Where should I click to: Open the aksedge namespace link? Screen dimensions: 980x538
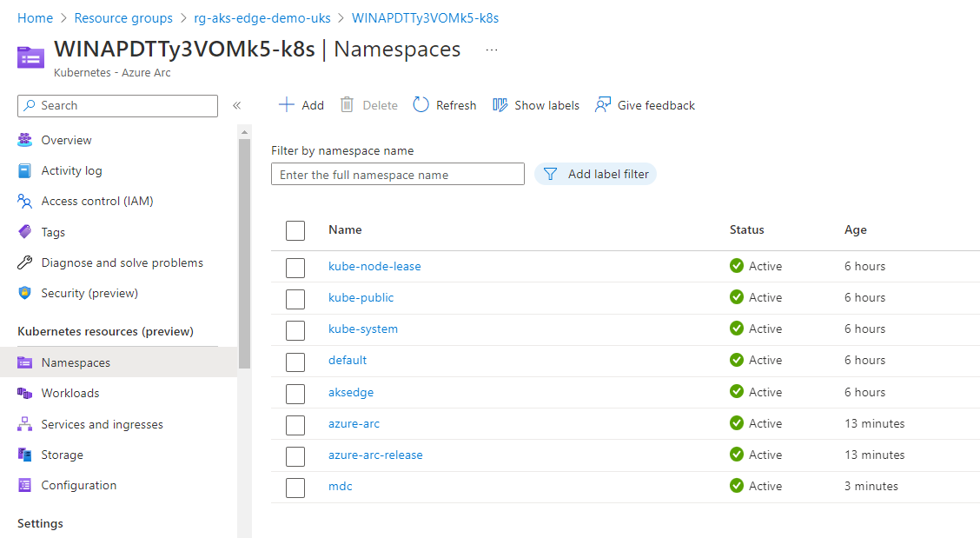click(351, 392)
